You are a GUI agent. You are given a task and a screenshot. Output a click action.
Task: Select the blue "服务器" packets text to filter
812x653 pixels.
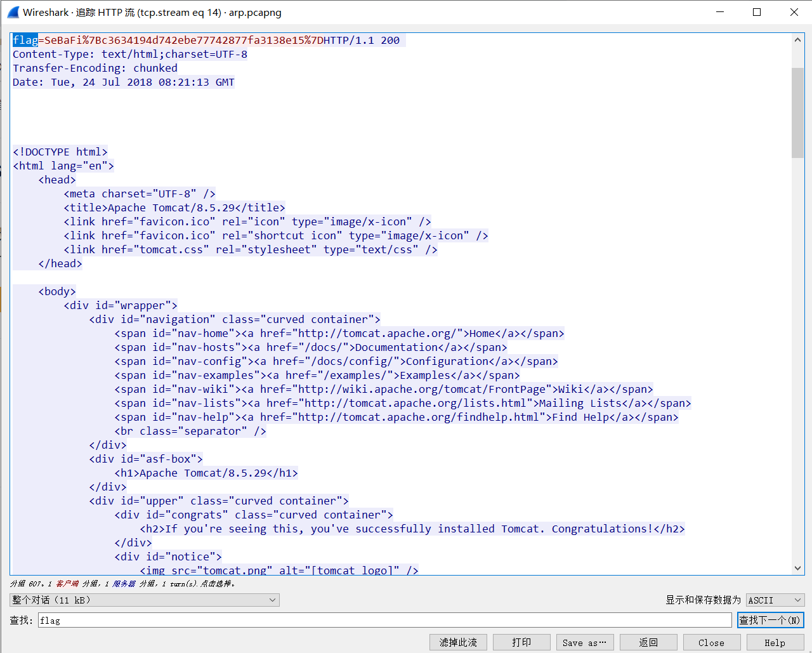tap(124, 583)
